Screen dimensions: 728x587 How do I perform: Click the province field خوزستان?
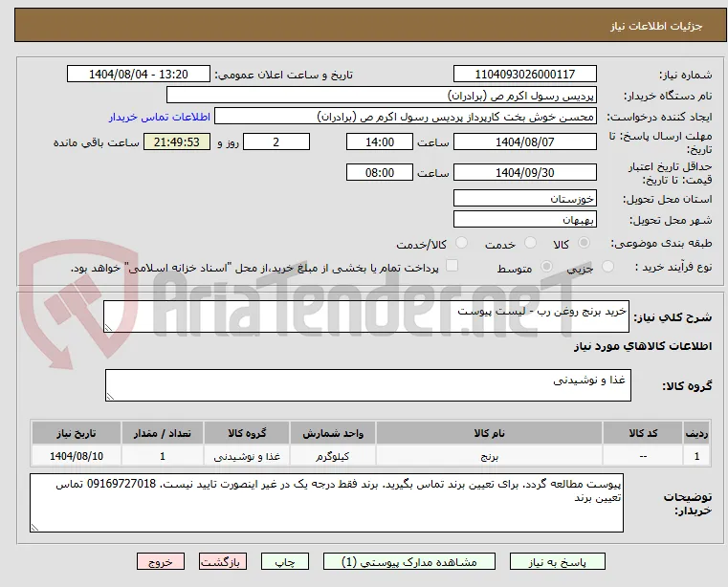[524, 198]
